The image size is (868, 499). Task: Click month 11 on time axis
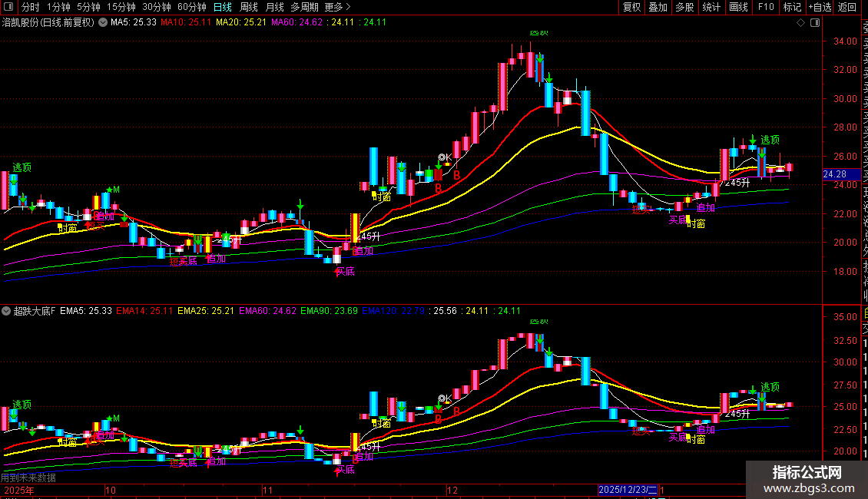[267, 490]
